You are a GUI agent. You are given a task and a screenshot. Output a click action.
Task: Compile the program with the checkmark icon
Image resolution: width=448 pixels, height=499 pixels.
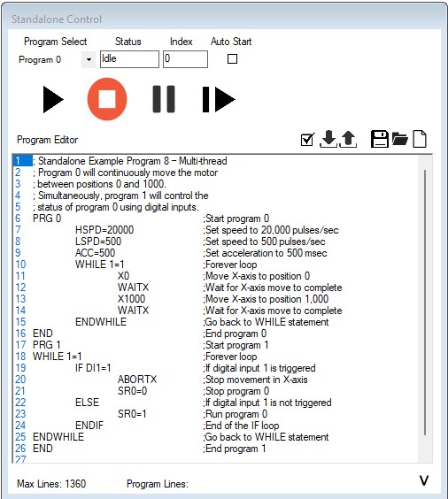point(307,140)
